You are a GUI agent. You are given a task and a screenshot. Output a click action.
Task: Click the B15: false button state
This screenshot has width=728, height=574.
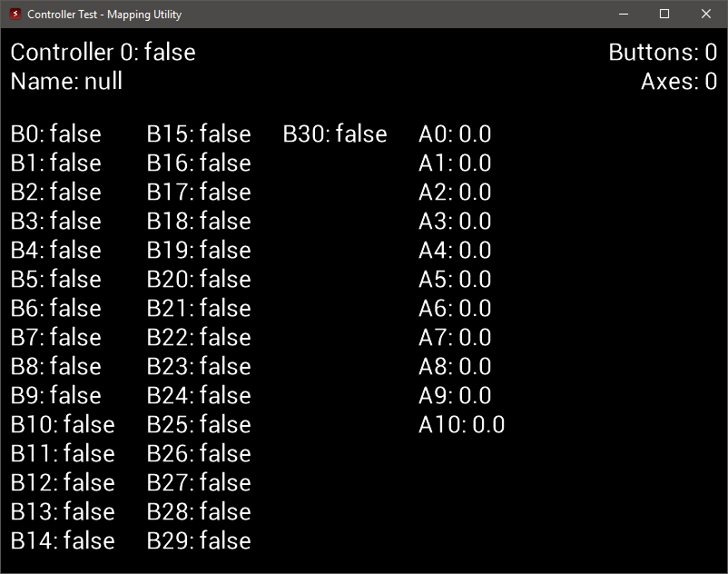click(x=199, y=134)
